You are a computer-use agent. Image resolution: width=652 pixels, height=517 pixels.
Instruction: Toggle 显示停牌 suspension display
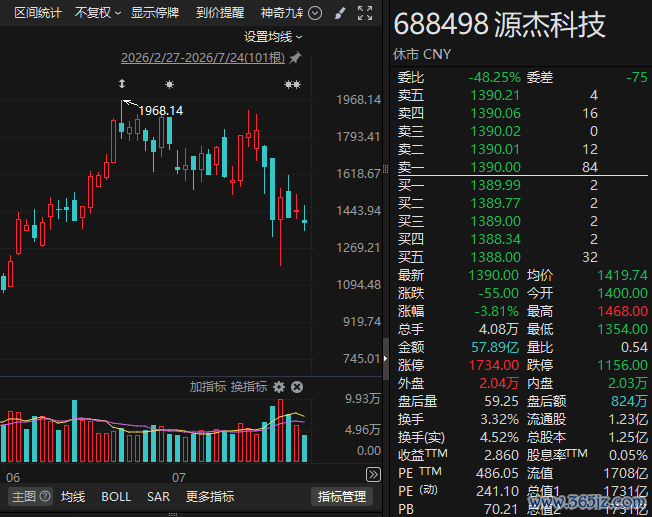155,13
